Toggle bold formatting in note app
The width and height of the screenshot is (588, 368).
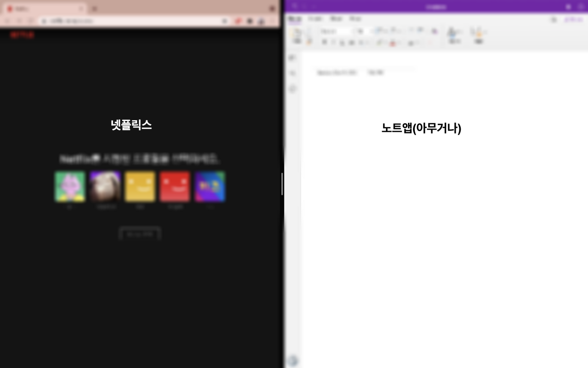tap(324, 42)
